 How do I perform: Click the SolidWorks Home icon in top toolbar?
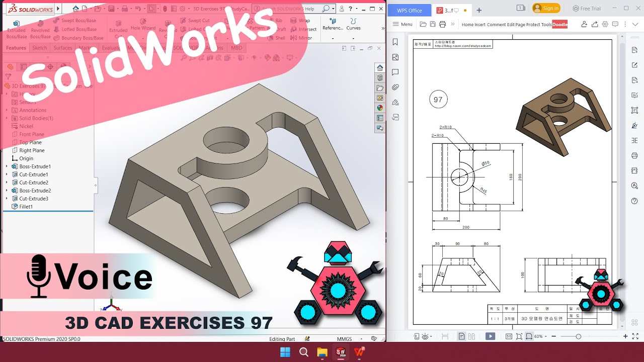[x=75, y=9]
